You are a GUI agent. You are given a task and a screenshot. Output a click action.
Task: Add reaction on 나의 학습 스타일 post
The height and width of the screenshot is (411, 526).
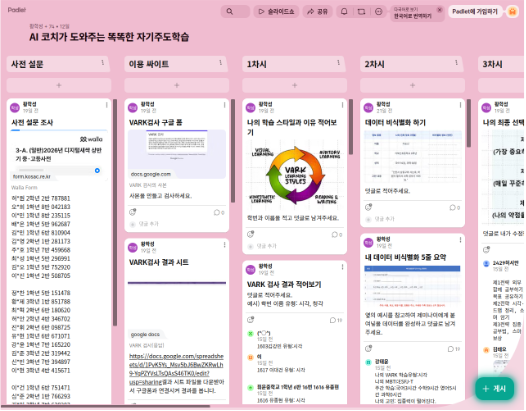(x=250, y=234)
